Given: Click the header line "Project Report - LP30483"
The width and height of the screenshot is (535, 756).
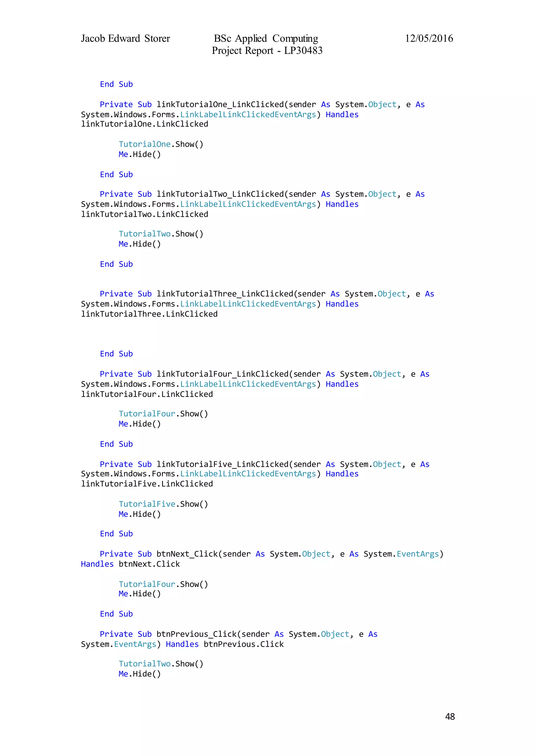Looking at the screenshot, I should (x=267, y=51).
